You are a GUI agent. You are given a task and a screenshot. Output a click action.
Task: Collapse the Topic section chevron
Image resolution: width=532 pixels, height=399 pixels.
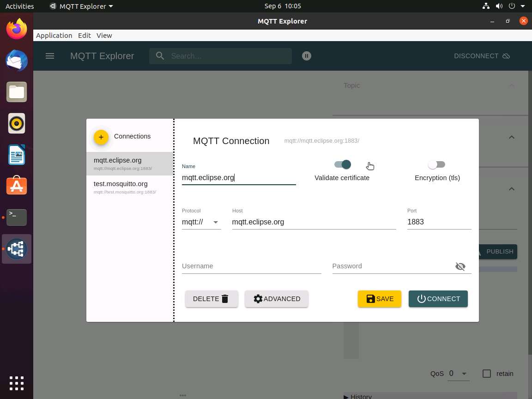[x=512, y=85]
